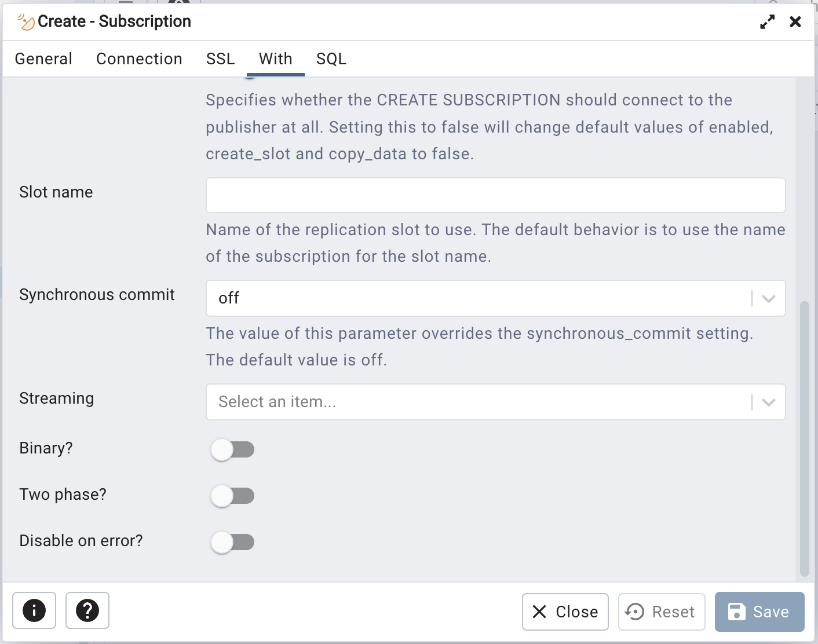Open help via question mark icon

pyautogui.click(x=87, y=610)
